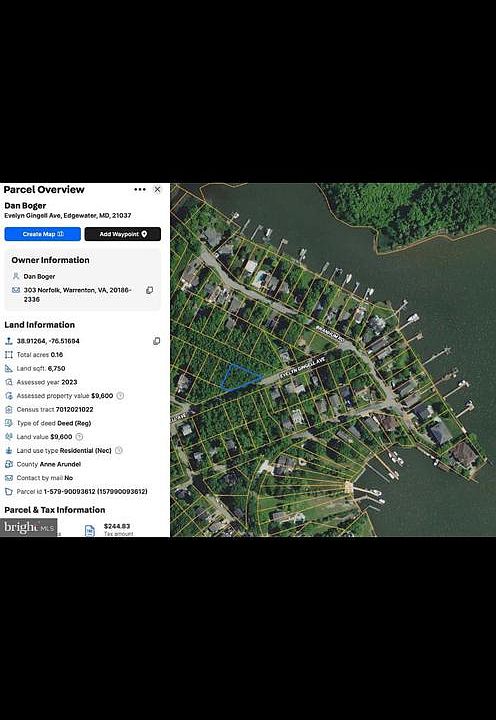
Task: Open assessed property value info tooltip
Action: (x=120, y=395)
